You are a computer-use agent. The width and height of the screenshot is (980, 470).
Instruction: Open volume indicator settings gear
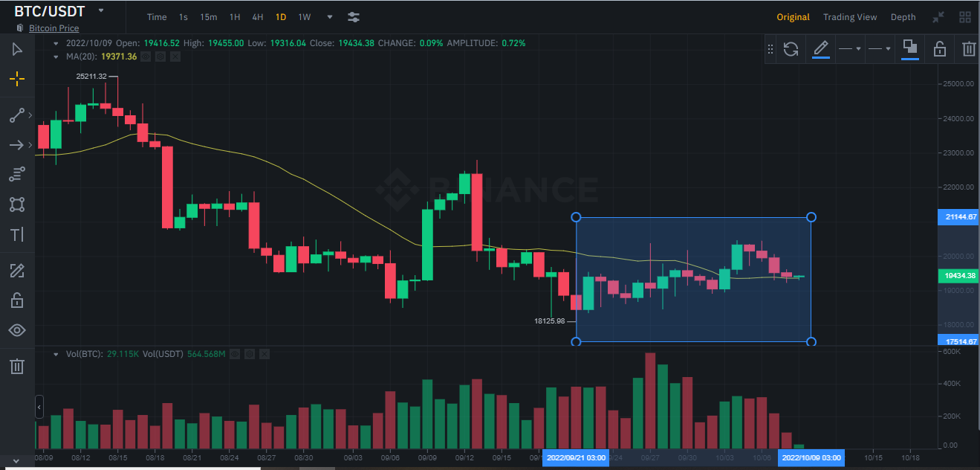tap(250, 354)
